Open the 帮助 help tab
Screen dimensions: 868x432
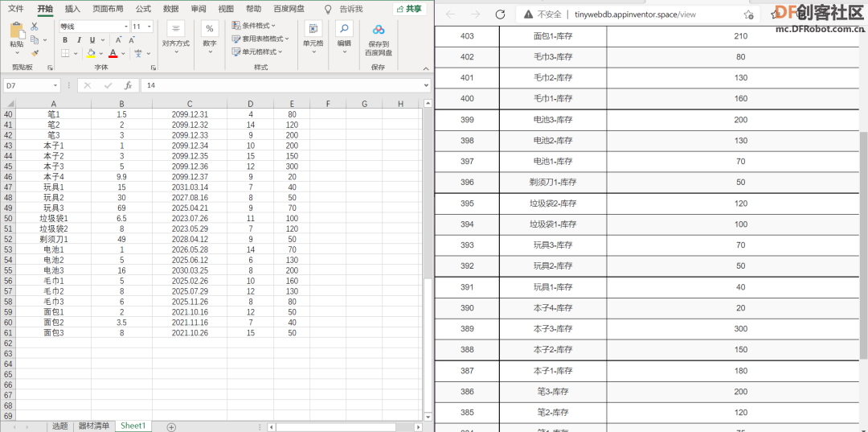(253, 9)
